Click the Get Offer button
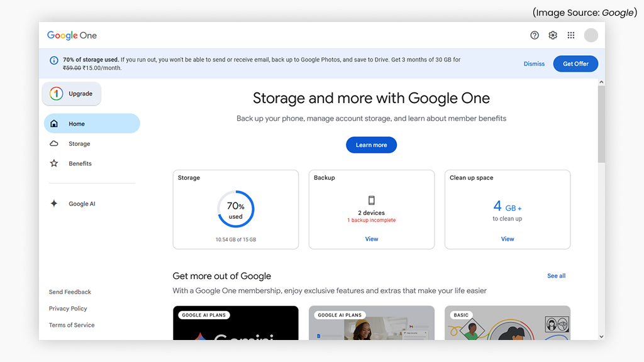The height and width of the screenshot is (362, 644). click(x=575, y=63)
